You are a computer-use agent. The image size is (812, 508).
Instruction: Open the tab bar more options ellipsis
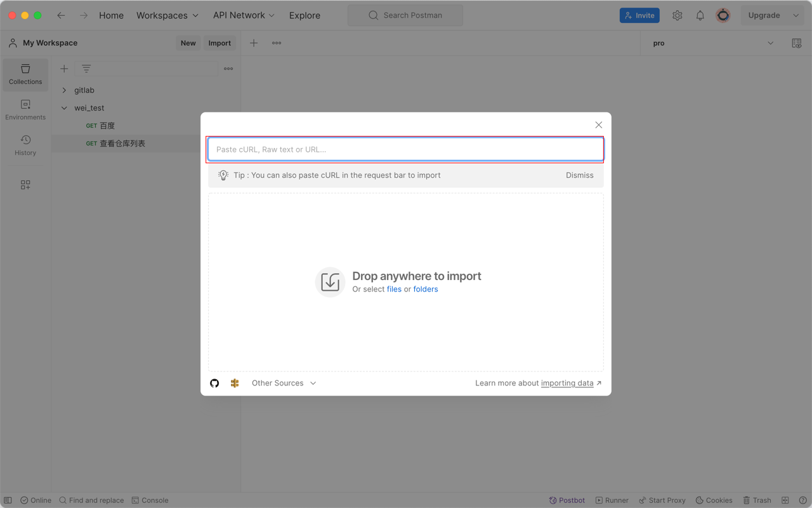277,43
